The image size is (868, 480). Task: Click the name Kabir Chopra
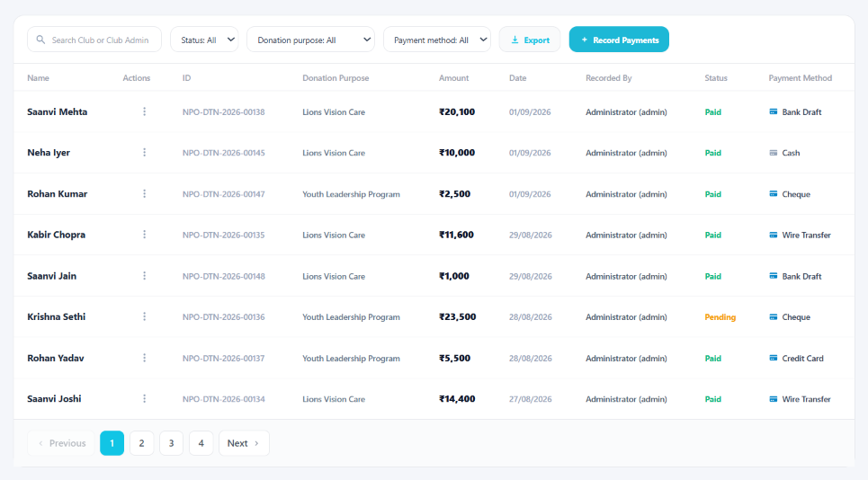pyautogui.click(x=56, y=235)
